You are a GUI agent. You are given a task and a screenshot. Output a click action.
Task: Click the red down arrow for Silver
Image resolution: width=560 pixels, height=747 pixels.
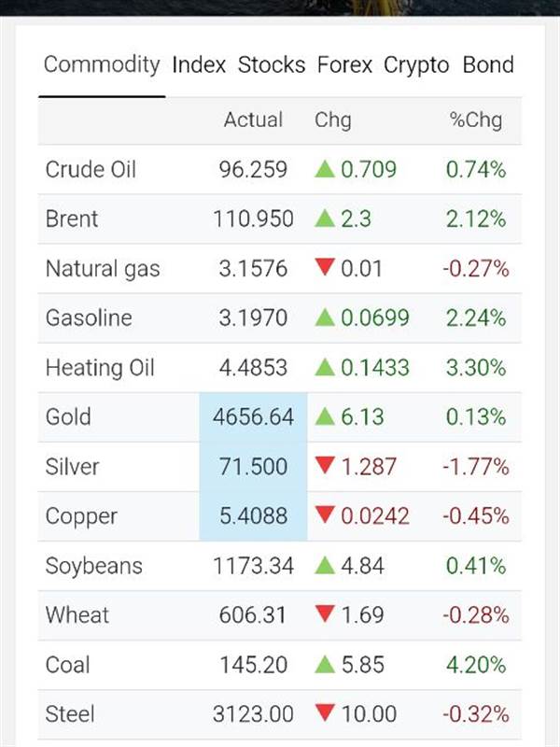click(325, 467)
